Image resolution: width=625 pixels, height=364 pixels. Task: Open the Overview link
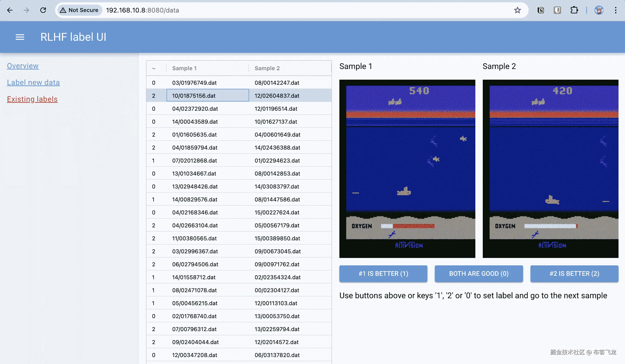(23, 66)
